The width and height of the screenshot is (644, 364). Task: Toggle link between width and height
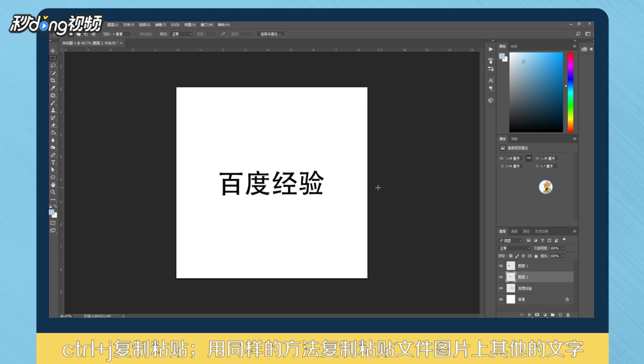coord(529,158)
